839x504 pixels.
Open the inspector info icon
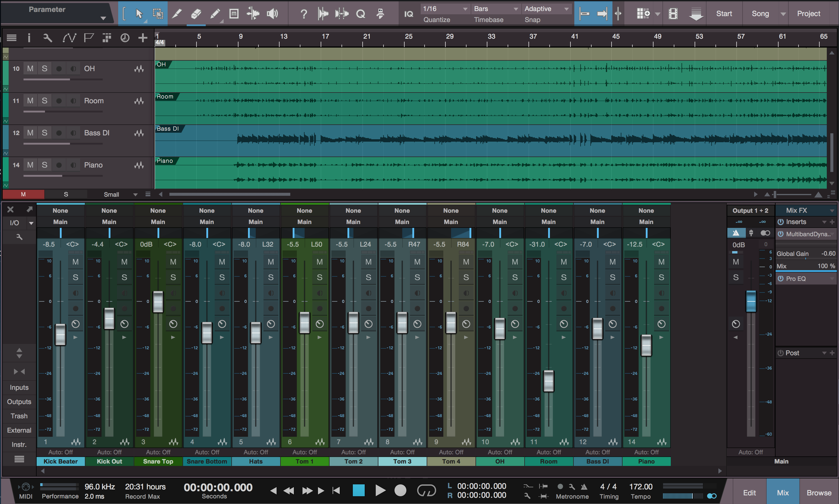point(29,38)
